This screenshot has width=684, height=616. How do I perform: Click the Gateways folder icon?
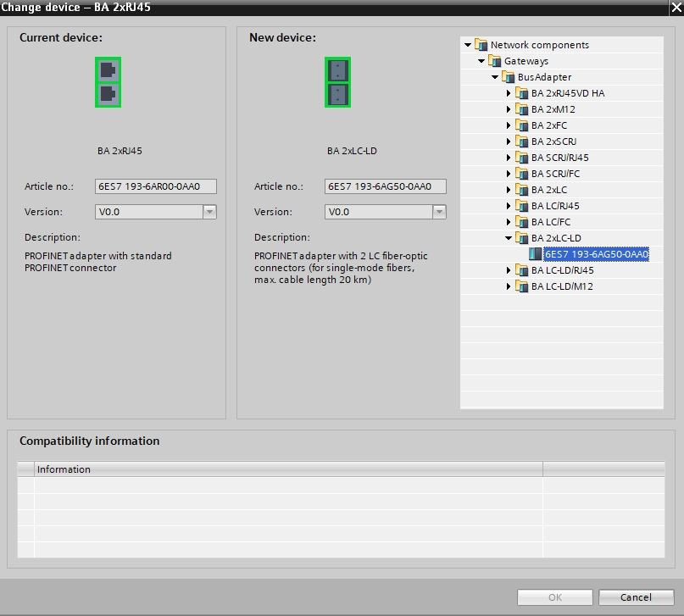pos(495,61)
